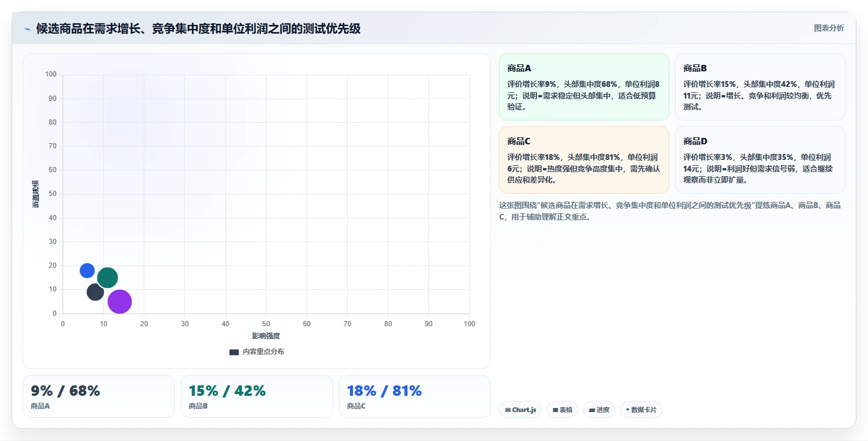Click the lightning icon beside the title
868x441 pixels.
point(27,29)
